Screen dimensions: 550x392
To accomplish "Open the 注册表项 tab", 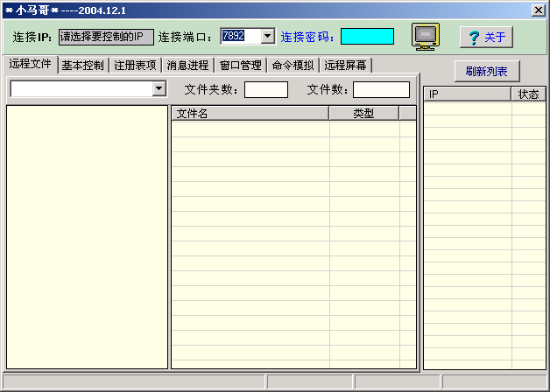I will tap(136, 66).
